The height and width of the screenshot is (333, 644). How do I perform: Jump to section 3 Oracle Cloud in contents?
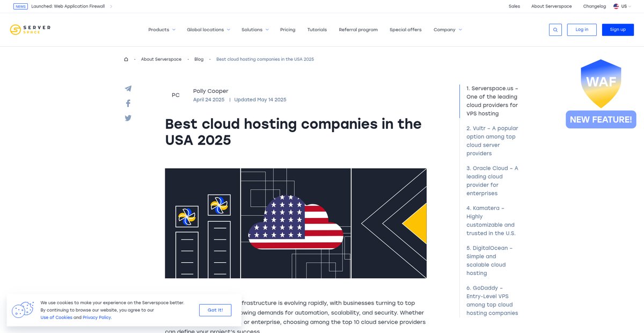[x=492, y=180]
